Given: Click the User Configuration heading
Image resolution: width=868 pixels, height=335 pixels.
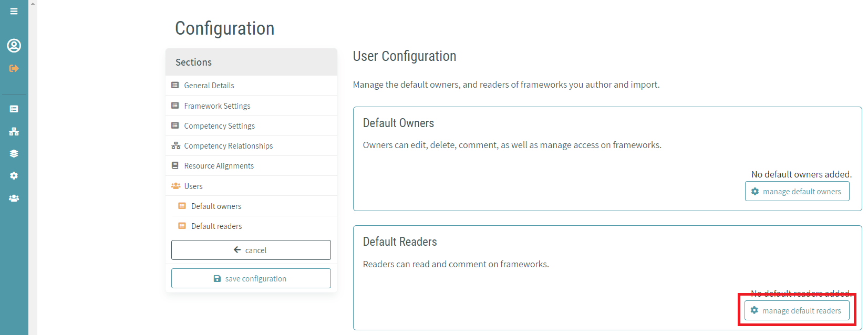Looking at the screenshot, I should click(405, 56).
